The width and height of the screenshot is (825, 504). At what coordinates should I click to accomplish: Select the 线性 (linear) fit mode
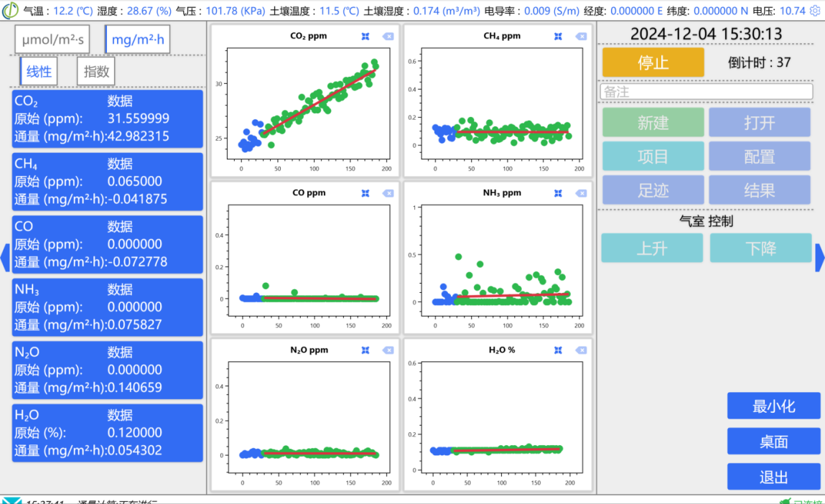[39, 71]
